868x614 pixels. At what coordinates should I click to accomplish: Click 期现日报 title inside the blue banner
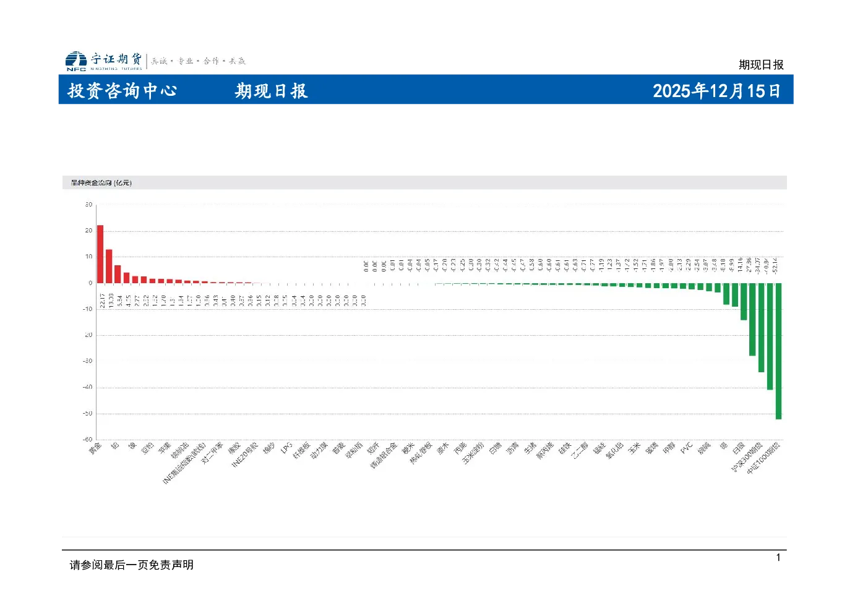(x=271, y=91)
